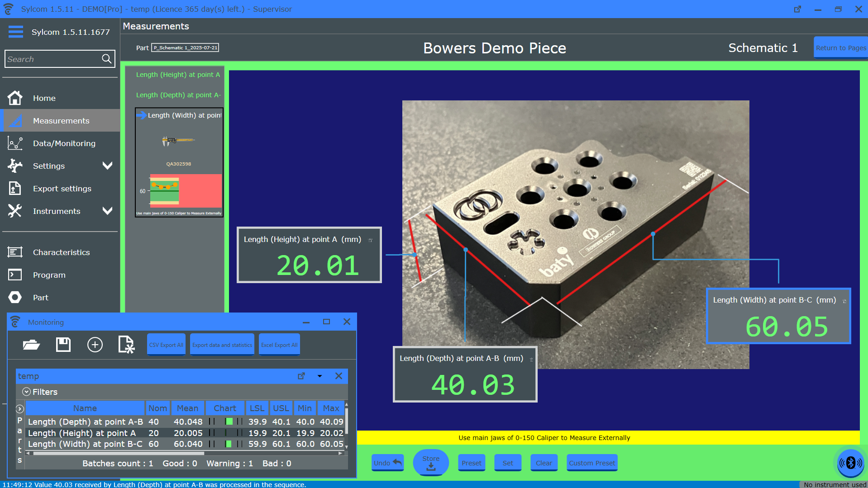Screen dimensions: 868x488
Task: Click the small icon on Width B-C readout box
Action: click(844, 301)
